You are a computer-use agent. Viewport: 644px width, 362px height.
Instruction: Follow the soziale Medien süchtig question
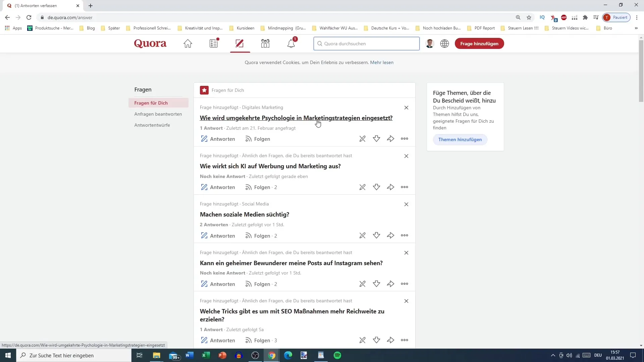coord(261,236)
